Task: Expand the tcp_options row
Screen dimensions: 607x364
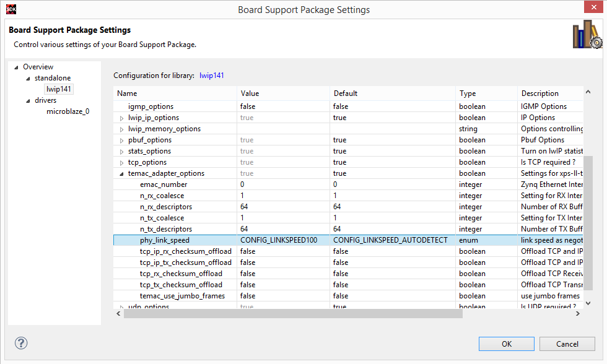Action: click(x=121, y=163)
